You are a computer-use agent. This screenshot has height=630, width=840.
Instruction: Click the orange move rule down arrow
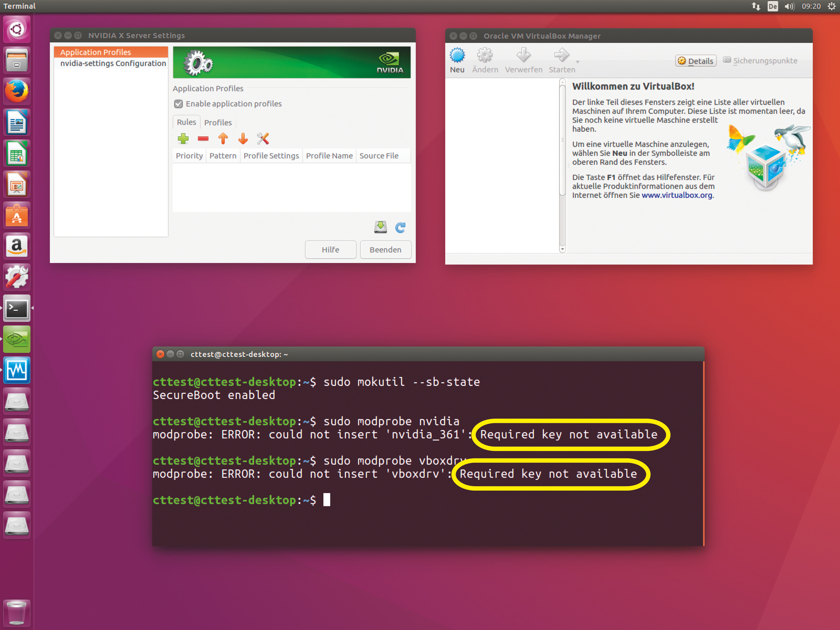[243, 139]
